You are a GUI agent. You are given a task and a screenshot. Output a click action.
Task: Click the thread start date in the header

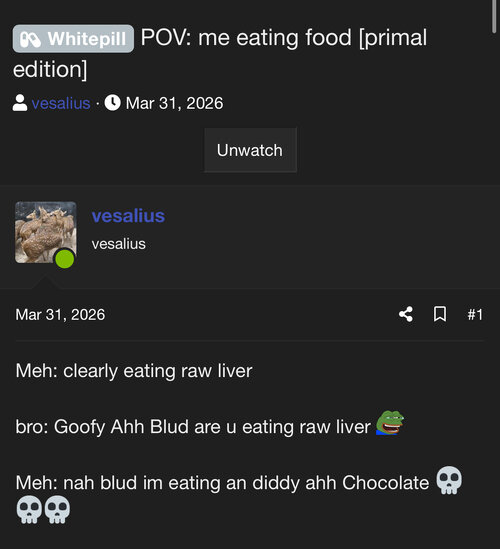(x=174, y=103)
